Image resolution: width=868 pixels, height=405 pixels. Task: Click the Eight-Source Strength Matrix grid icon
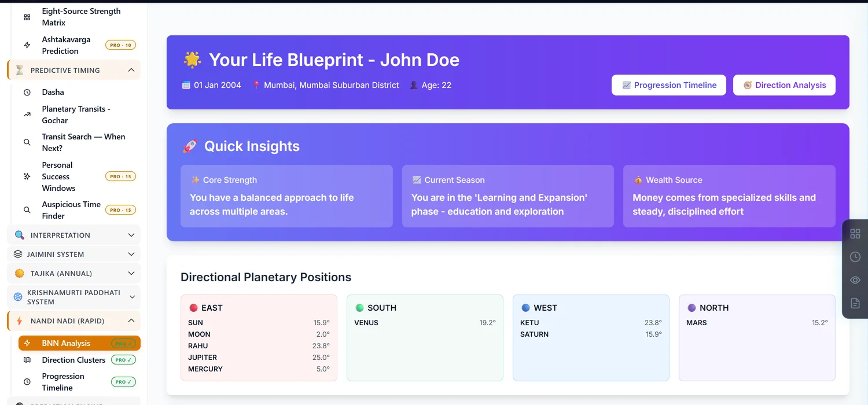pos(27,17)
